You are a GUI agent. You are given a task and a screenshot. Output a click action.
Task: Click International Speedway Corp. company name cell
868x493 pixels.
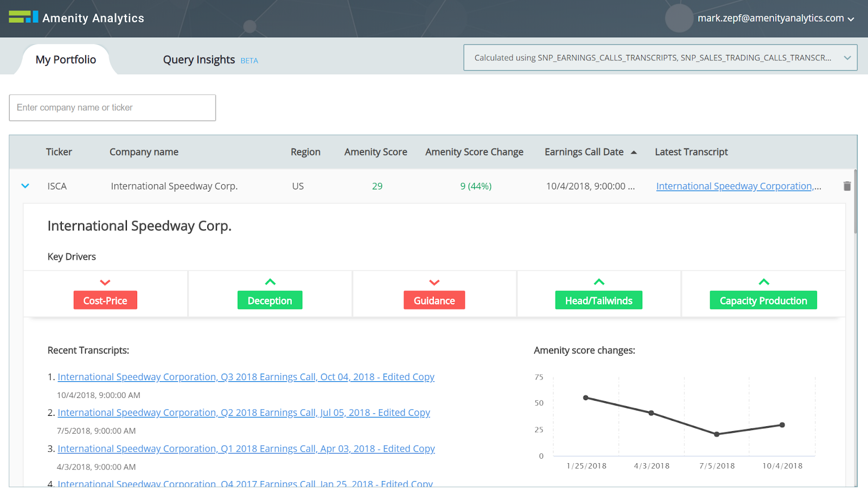pos(174,186)
